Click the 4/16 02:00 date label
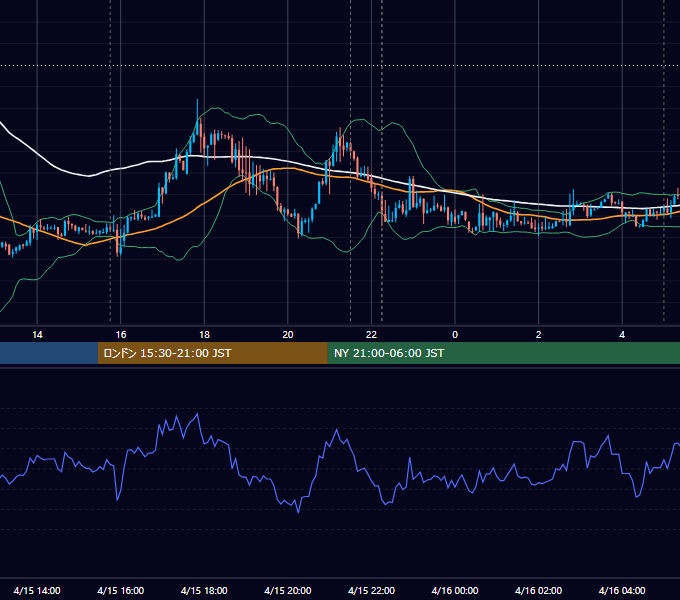 click(x=538, y=590)
